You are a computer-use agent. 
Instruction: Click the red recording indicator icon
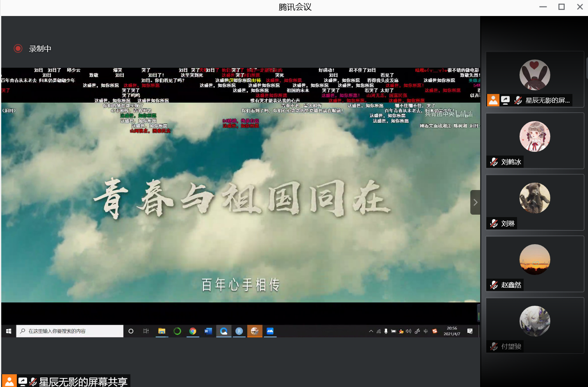[x=18, y=48]
